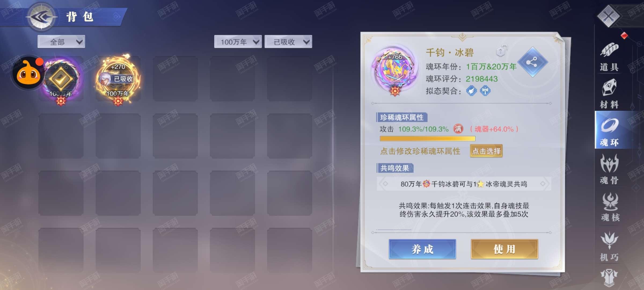
Task: Expand the 100万年 year filter dropdown
Action: (238, 42)
